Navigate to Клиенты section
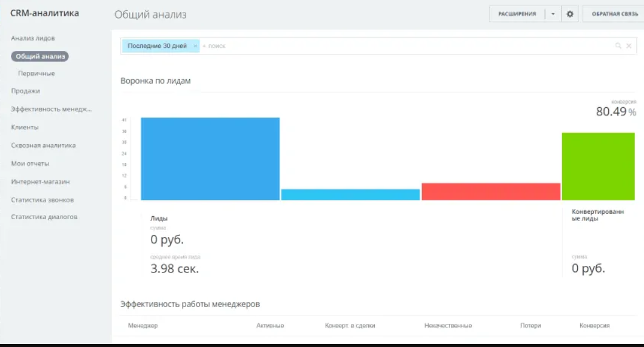The width and height of the screenshot is (644, 347). click(25, 127)
